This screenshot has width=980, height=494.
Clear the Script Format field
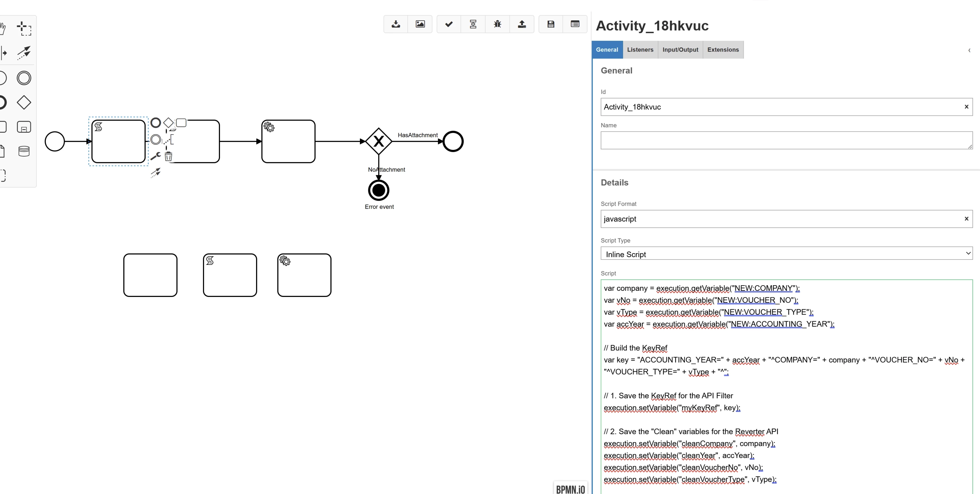click(x=966, y=219)
